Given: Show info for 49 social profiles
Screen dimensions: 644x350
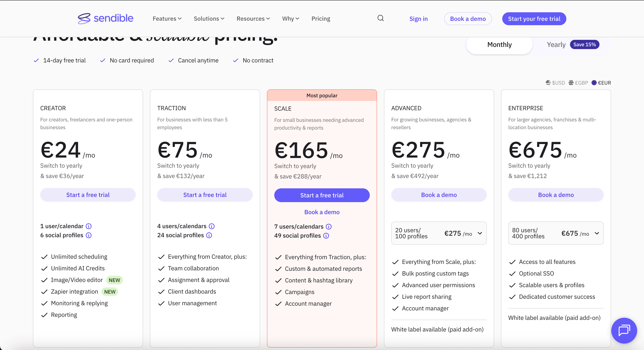Looking at the screenshot, I should [326, 236].
